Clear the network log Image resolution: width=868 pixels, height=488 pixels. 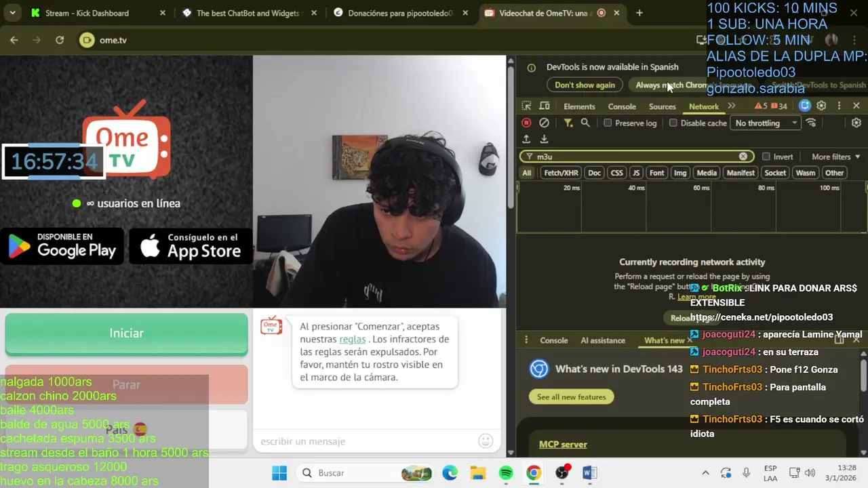544,123
